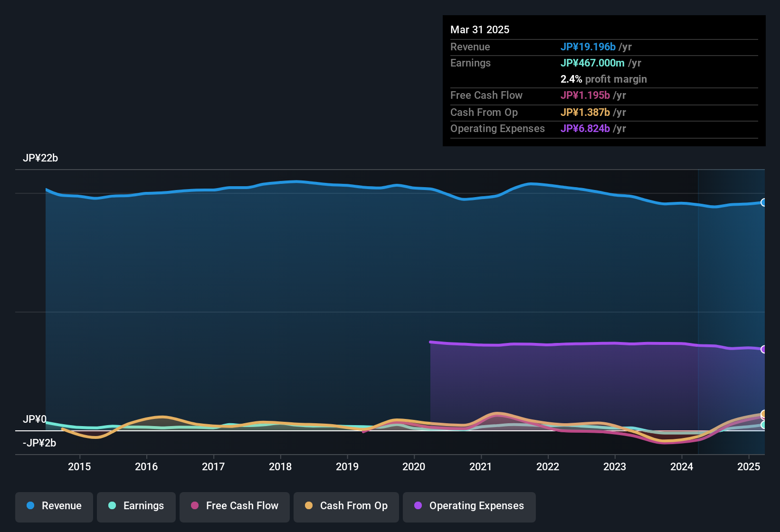Click the JP¥1.195b free cash flow value
The image size is (780, 532).
[x=585, y=95]
